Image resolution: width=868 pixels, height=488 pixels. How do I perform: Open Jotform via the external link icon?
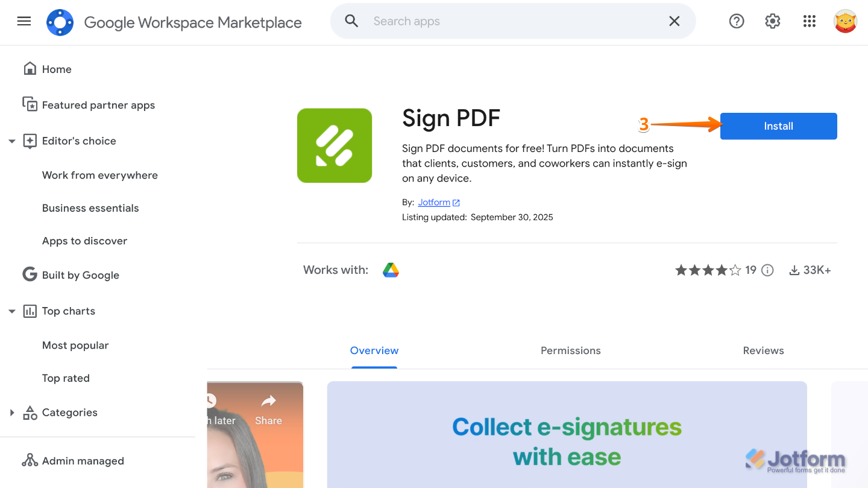pyautogui.click(x=456, y=202)
